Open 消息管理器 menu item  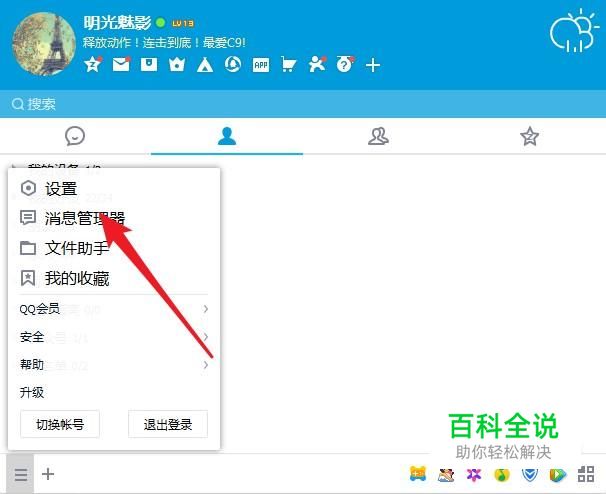click(114, 218)
